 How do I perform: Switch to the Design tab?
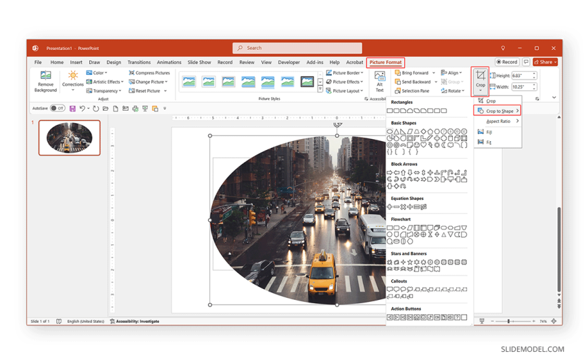[x=114, y=62]
